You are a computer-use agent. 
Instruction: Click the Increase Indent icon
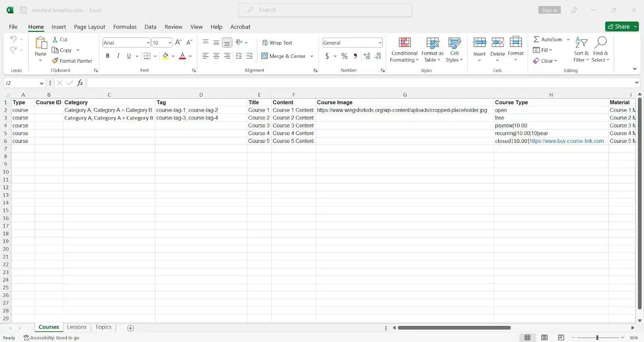tap(250, 56)
